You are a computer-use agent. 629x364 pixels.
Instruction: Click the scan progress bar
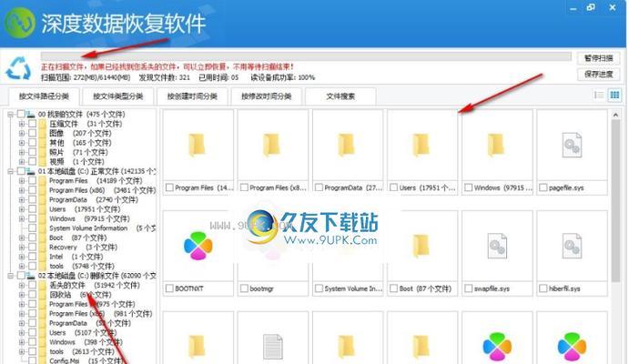(x=306, y=56)
